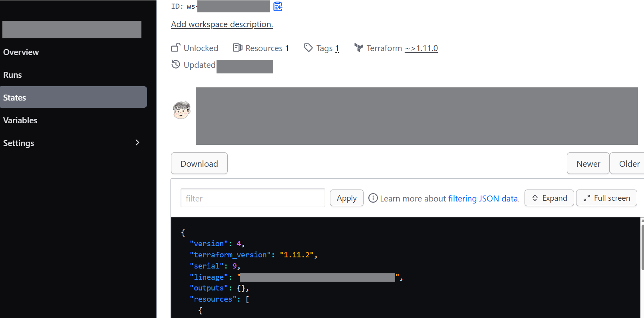
Task: Click the "resources" key in JSON
Action: [x=213, y=299]
